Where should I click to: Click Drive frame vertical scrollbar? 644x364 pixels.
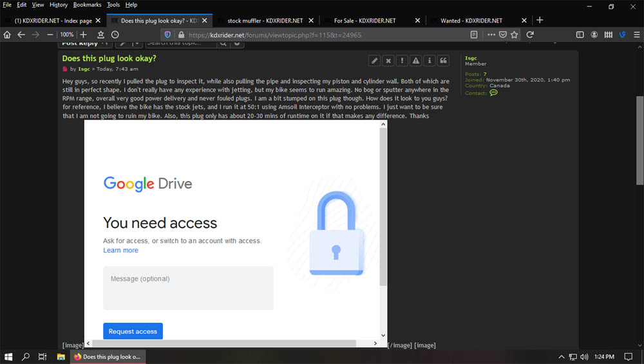(x=383, y=207)
